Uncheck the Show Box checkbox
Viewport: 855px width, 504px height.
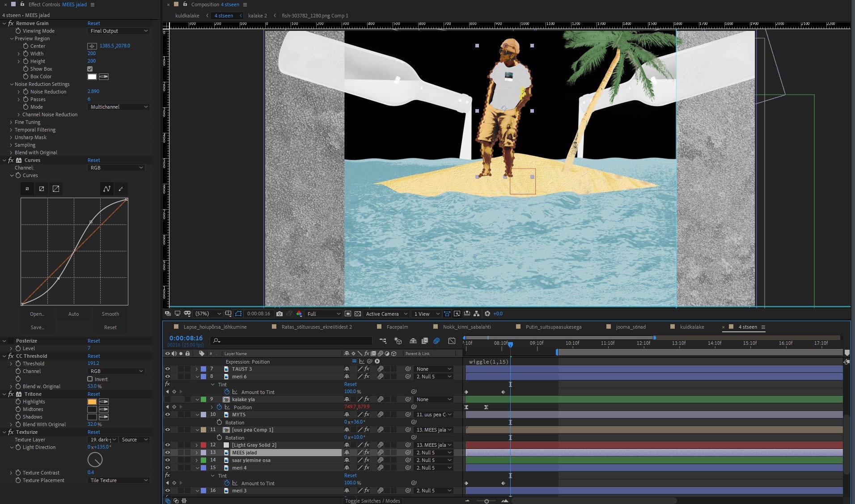[x=90, y=69]
